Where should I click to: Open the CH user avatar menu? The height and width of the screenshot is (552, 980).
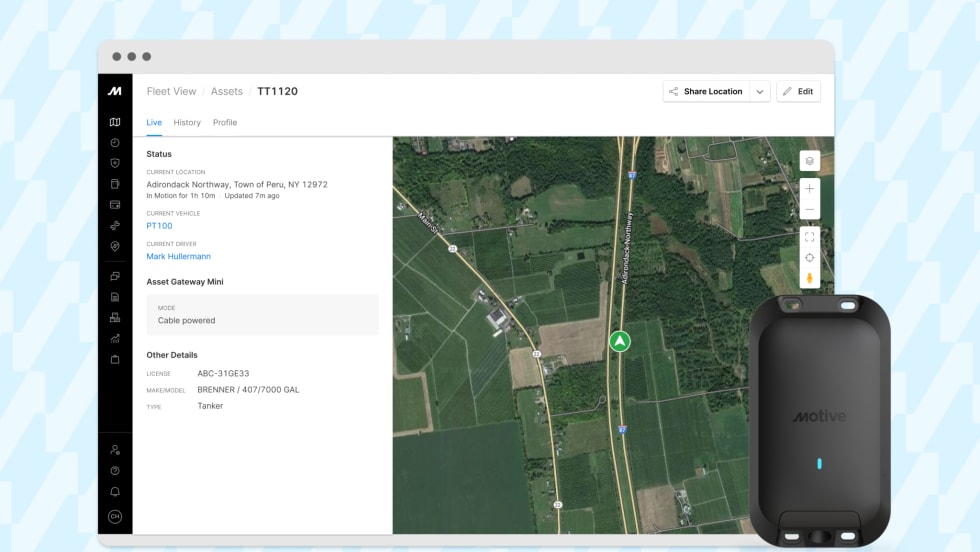click(115, 516)
